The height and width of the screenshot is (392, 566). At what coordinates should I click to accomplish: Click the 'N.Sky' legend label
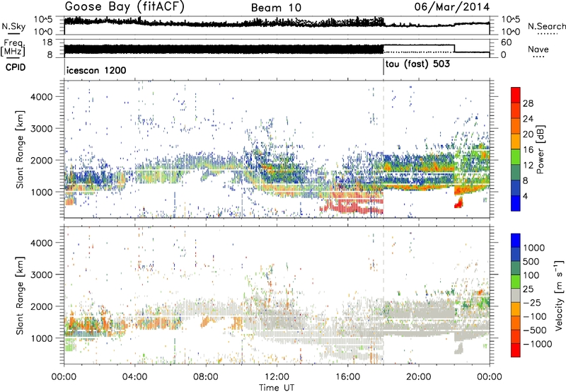[13, 26]
